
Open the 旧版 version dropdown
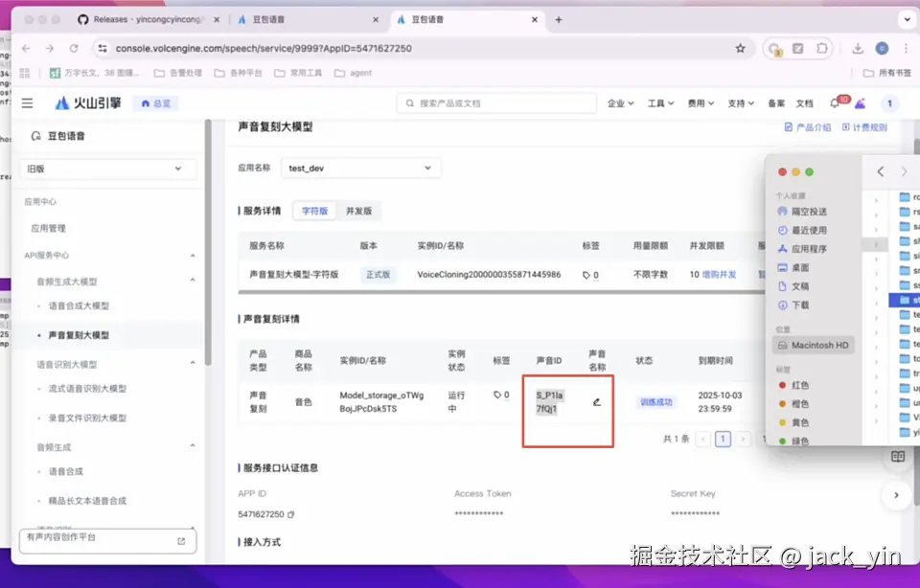108,169
